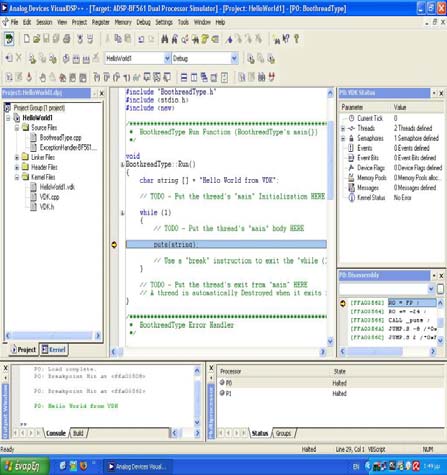Select processor P1 indicator in Status list
Screen dimensions: 447x475
pyautogui.click(x=222, y=393)
